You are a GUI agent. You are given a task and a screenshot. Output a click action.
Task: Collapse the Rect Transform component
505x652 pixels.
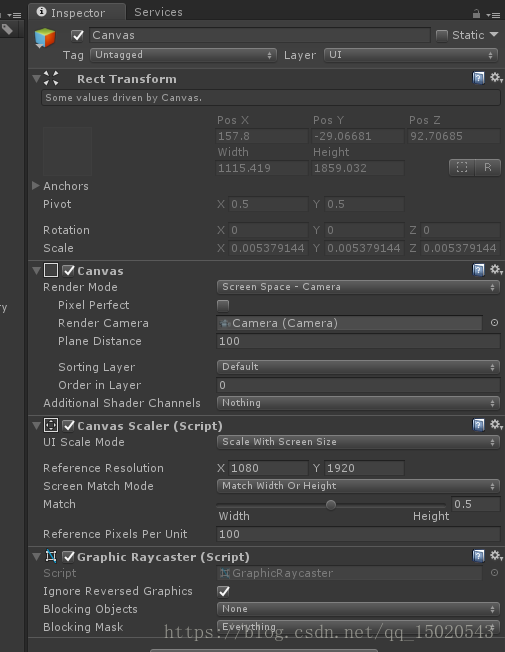36,78
